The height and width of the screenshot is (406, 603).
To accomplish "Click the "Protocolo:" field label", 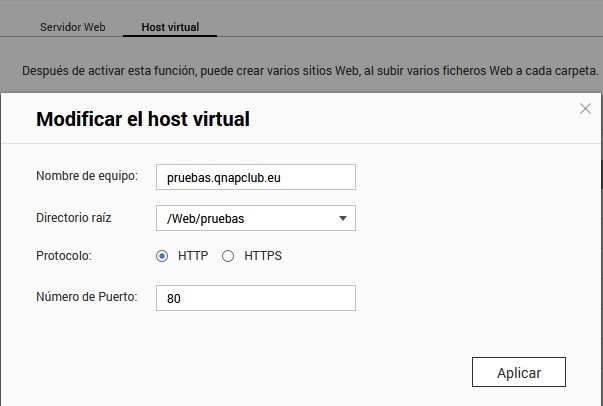I will click(64, 256).
